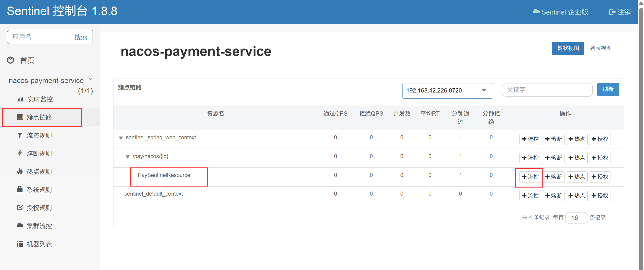Add 熔断 rule for PaySentinelResource

coord(553,177)
